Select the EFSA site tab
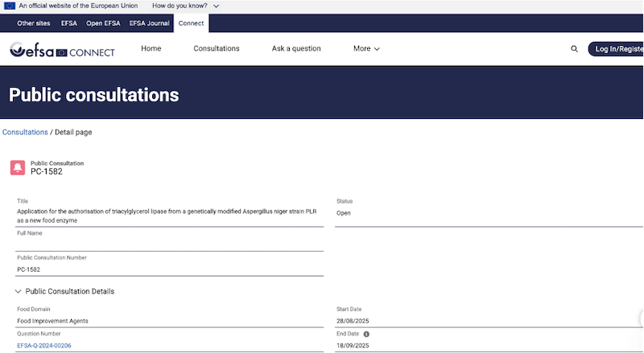 [x=69, y=23]
